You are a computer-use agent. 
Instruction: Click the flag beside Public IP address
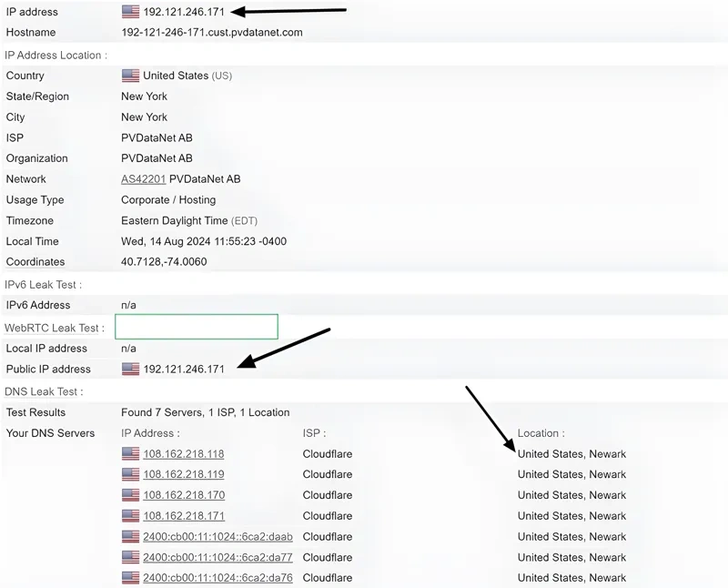[x=129, y=370]
